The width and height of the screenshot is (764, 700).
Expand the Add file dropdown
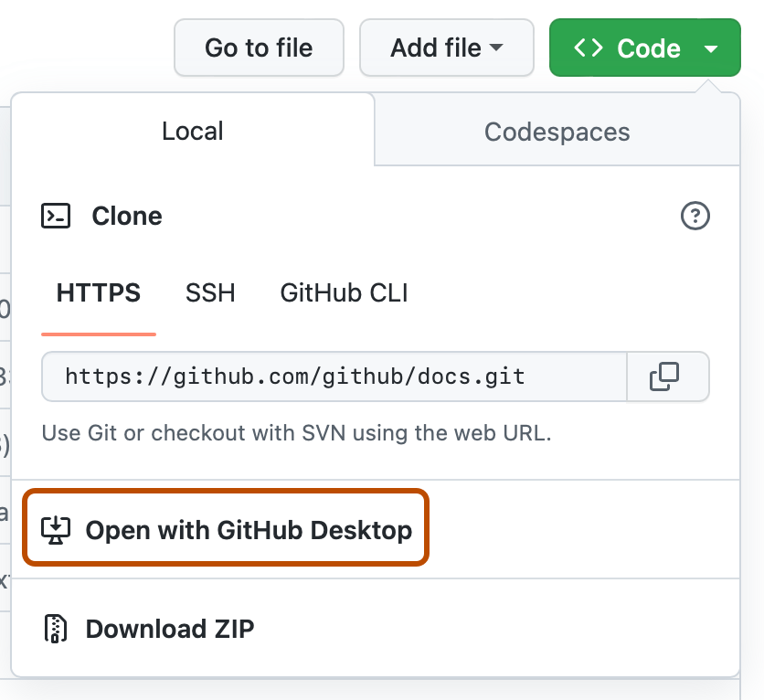pos(447,48)
